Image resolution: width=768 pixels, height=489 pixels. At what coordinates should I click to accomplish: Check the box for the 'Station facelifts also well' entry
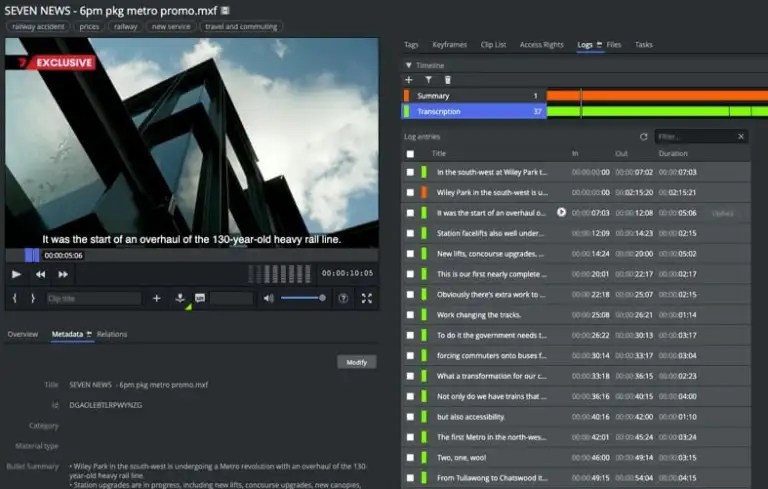pos(410,233)
